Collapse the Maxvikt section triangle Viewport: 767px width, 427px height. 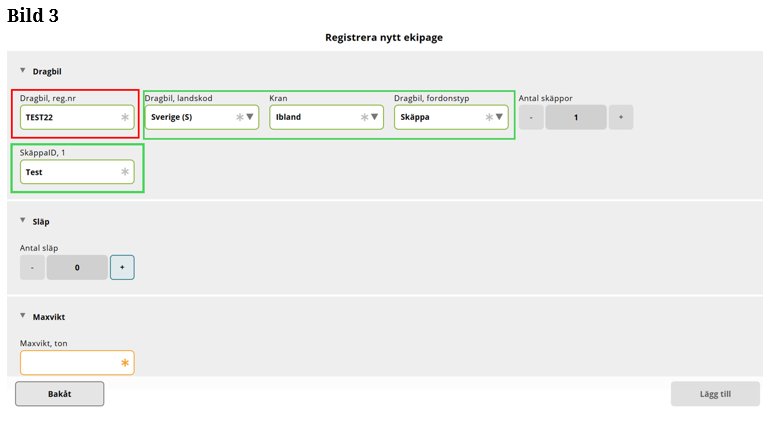[23, 316]
